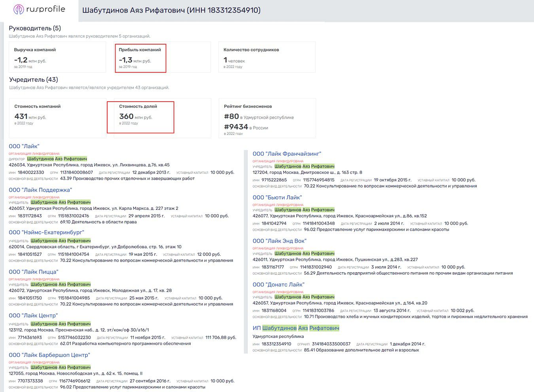Click the Учредитель (43) heading
The image size is (534, 392).
(x=34, y=79)
